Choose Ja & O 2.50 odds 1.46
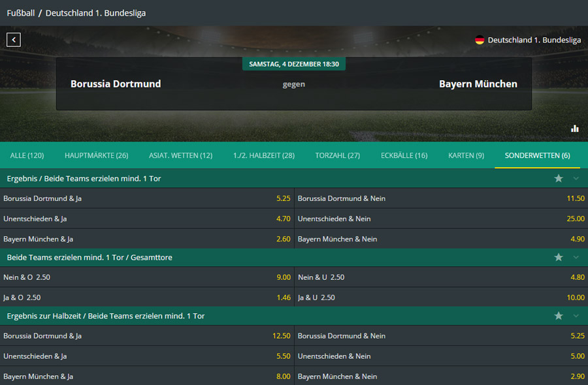This screenshot has height=385, width=588. click(x=147, y=298)
